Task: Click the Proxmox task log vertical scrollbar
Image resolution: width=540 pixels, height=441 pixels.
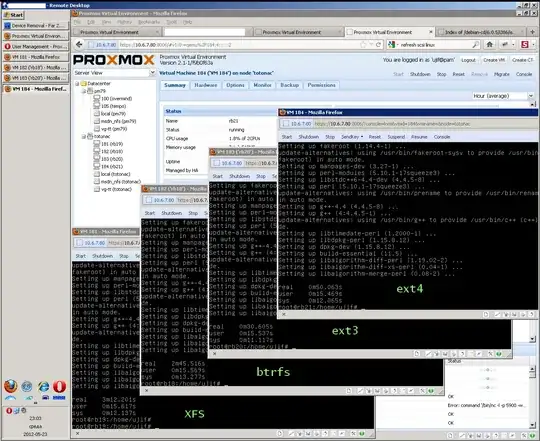Action: [x=532, y=396]
